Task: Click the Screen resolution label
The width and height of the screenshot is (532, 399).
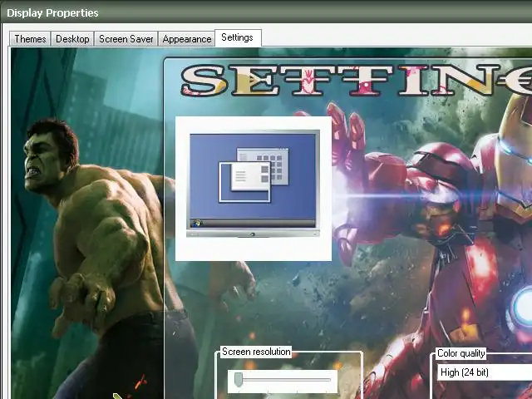Action: (x=256, y=352)
